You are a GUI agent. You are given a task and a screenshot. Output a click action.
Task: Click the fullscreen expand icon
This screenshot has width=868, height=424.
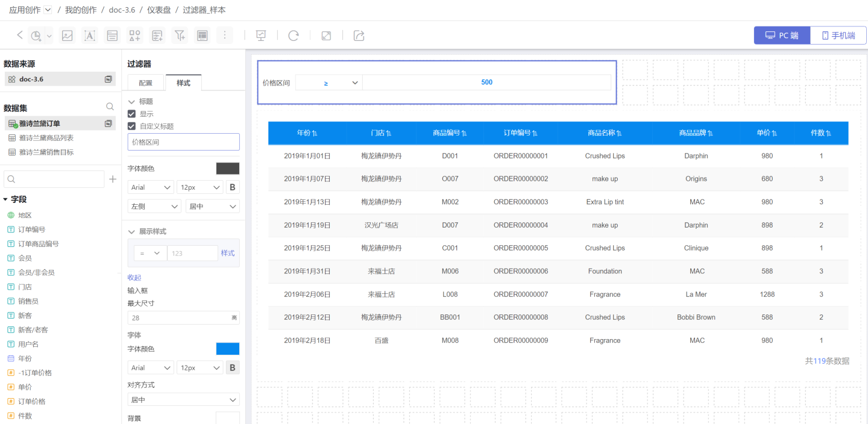(326, 36)
